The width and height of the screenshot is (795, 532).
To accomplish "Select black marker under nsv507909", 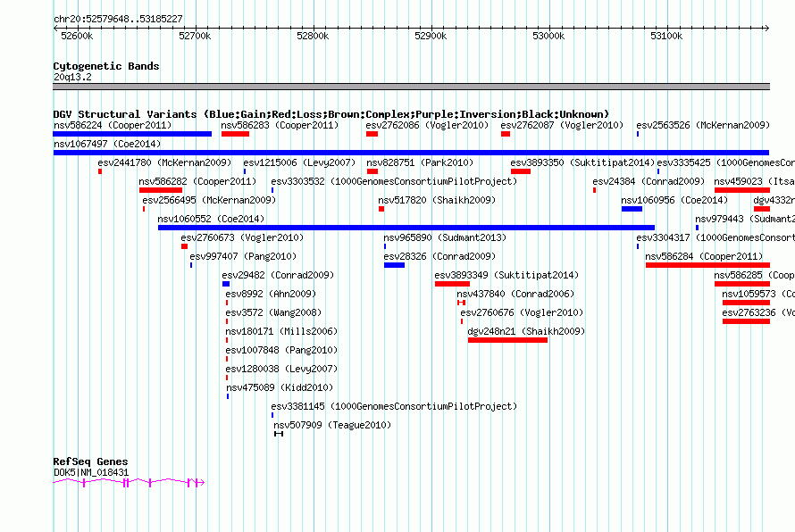I will coord(279,434).
